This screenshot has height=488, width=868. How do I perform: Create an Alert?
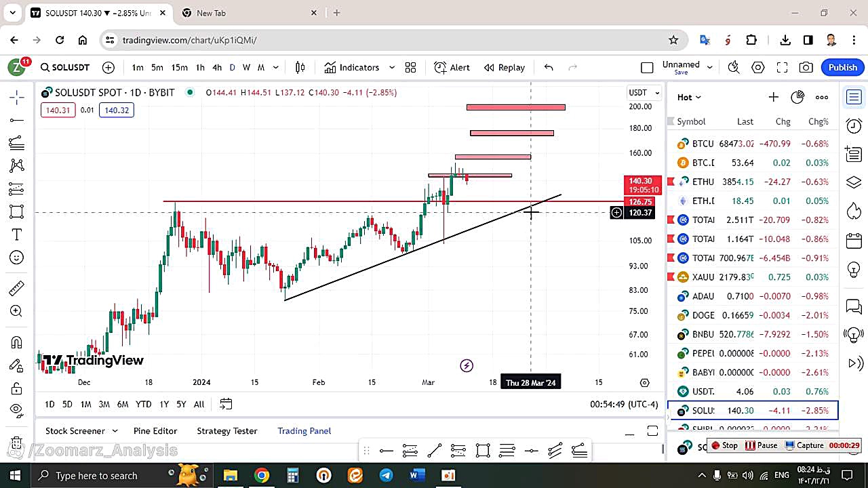click(452, 67)
